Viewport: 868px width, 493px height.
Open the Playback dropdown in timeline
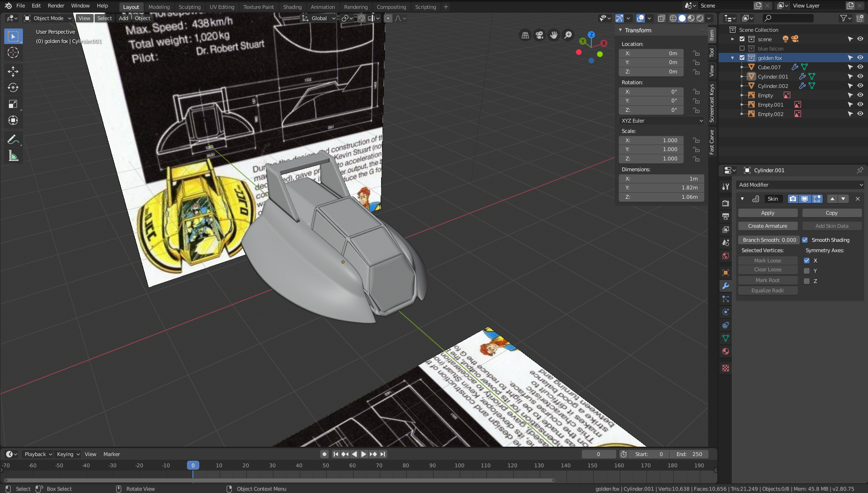37,454
